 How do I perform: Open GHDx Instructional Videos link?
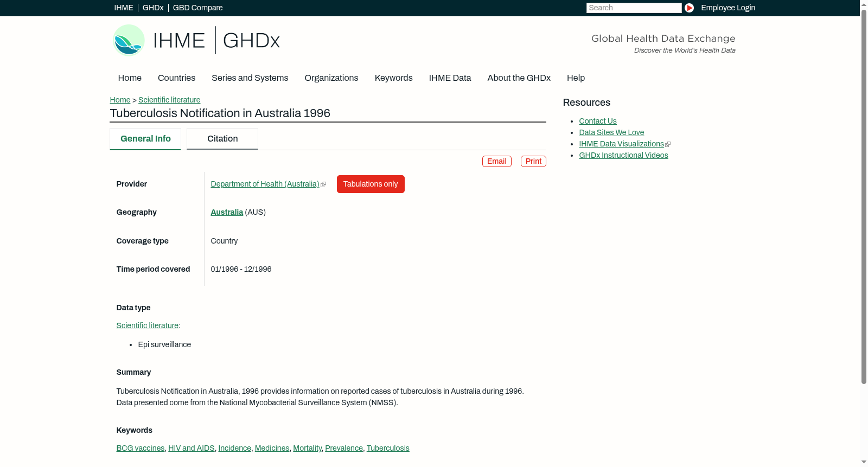coord(623,156)
